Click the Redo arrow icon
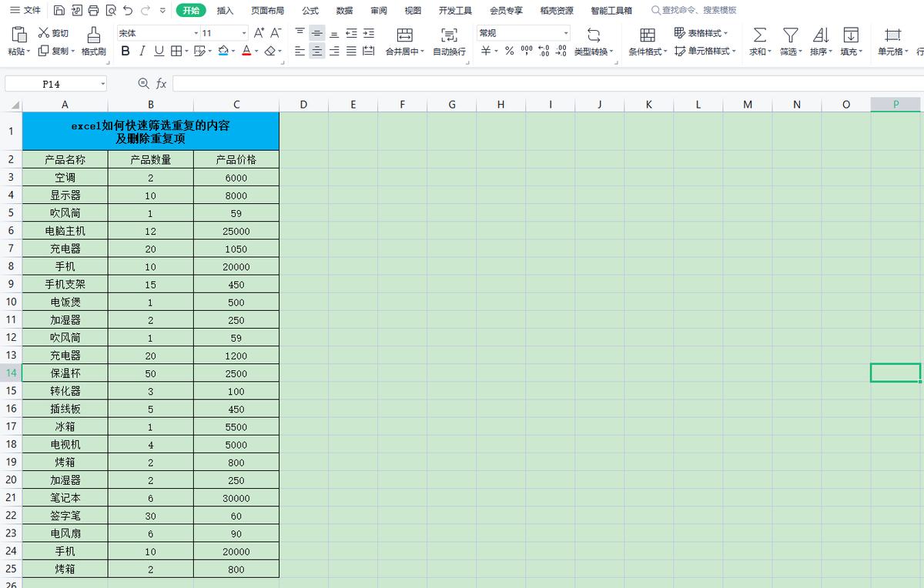Screen dimensions: 924x588 pos(145,11)
